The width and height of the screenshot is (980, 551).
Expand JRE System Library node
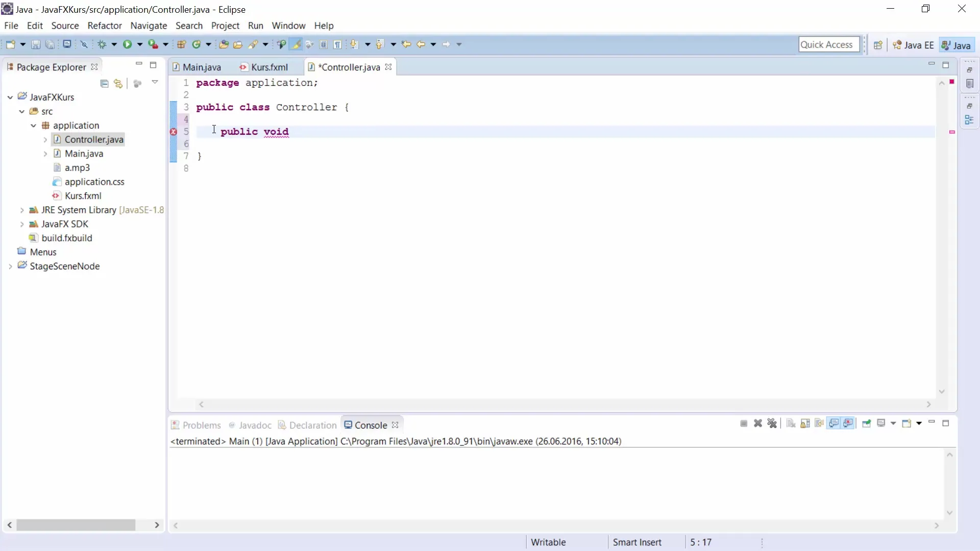[21, 210]
